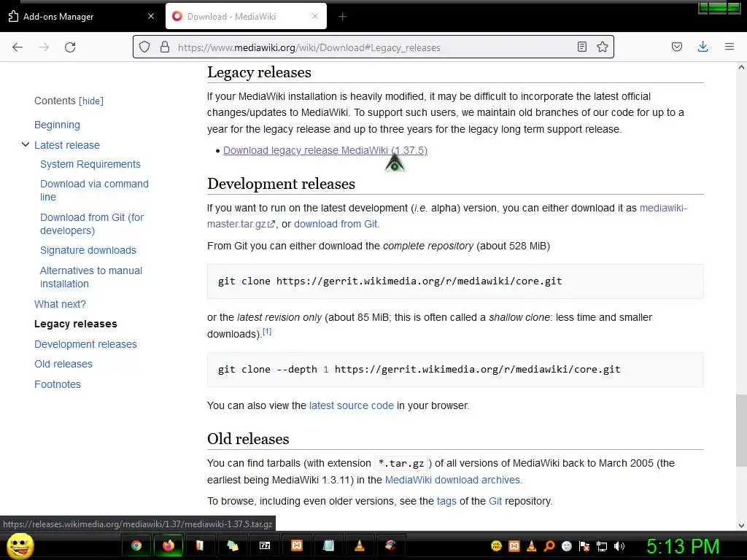Select the Download - MediaWiki tab
Screen dimensions: 747x560
pos(246,16)
